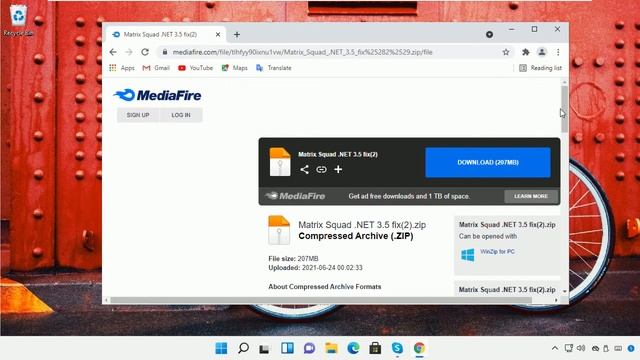Screen dimensions: 640x360
Task: View site info via the padlock icon
Action: tap(165, 52)
